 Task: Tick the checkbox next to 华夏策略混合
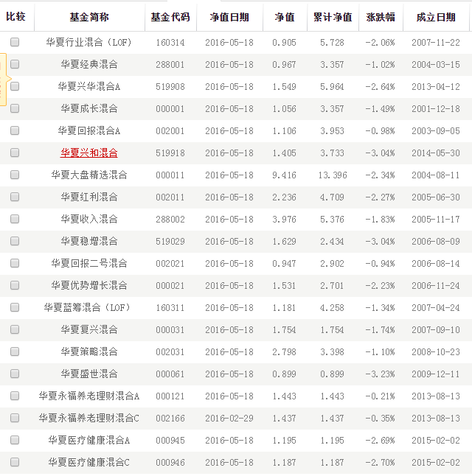pos(15,351)
